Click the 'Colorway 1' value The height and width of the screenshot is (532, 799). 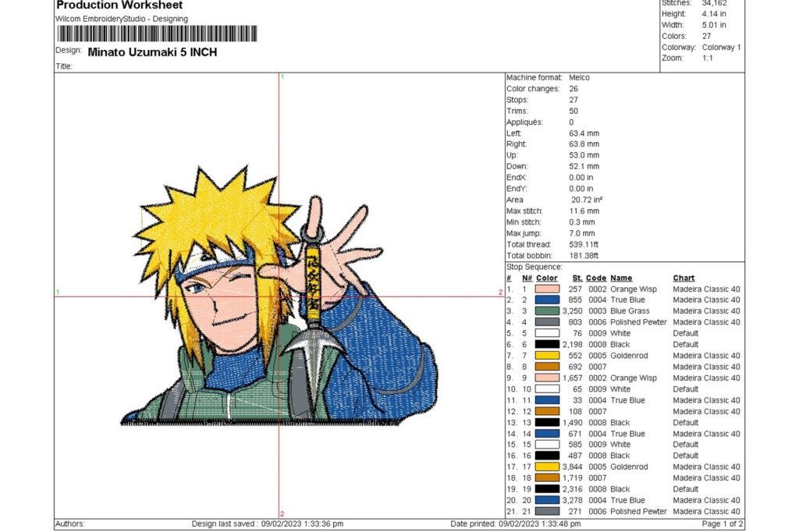[721, 48]
